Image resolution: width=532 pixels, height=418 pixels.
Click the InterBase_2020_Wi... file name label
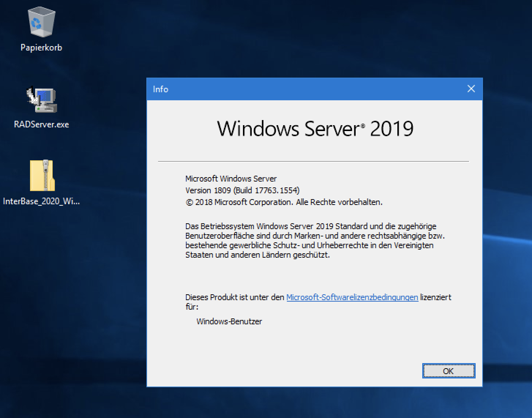pyautogui.click(x=41, y=201)
